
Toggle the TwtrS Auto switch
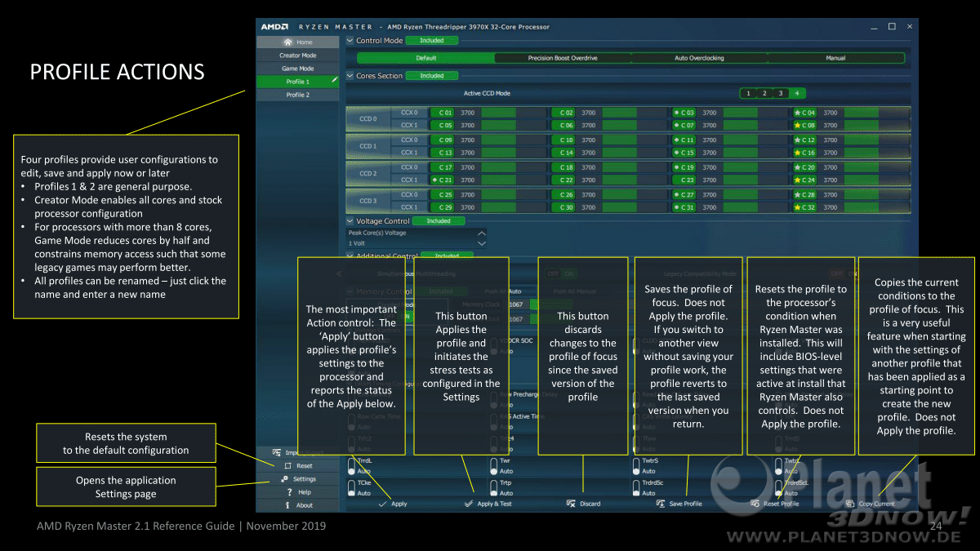636,465
